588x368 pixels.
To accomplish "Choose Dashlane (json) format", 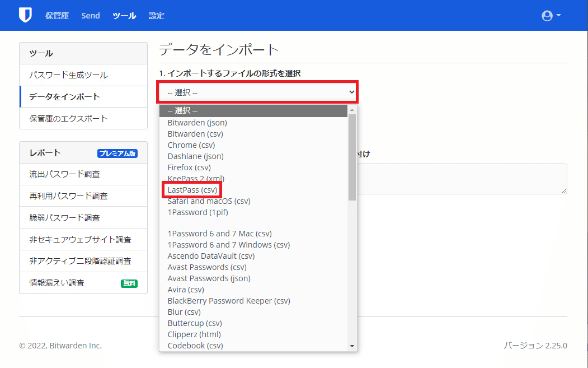I will (253, 157).
